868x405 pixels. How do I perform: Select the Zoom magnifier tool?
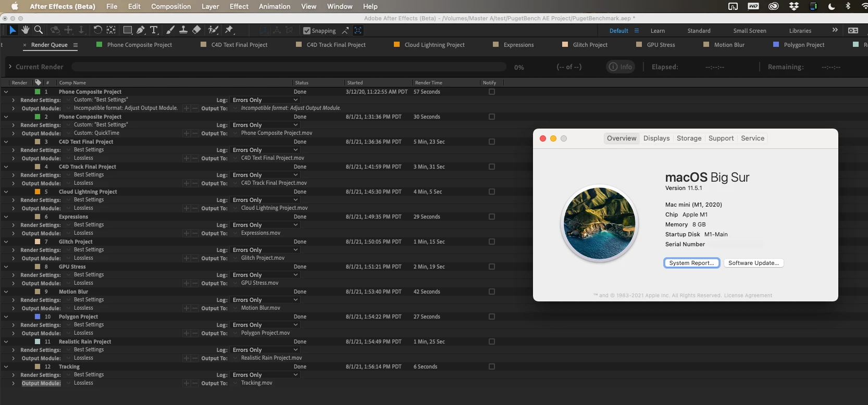(x=38, y=30)
